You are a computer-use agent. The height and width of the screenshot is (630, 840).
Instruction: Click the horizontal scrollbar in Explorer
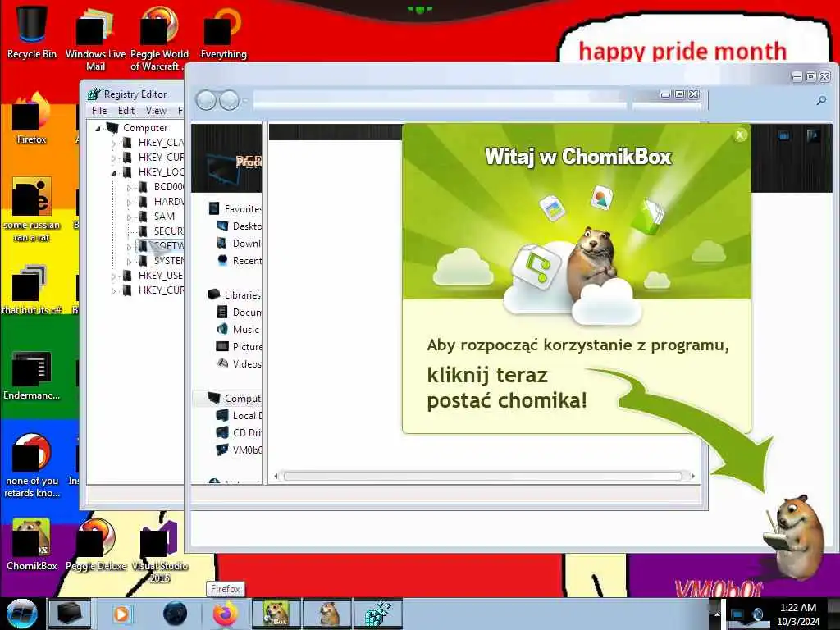tap(482, 476)
